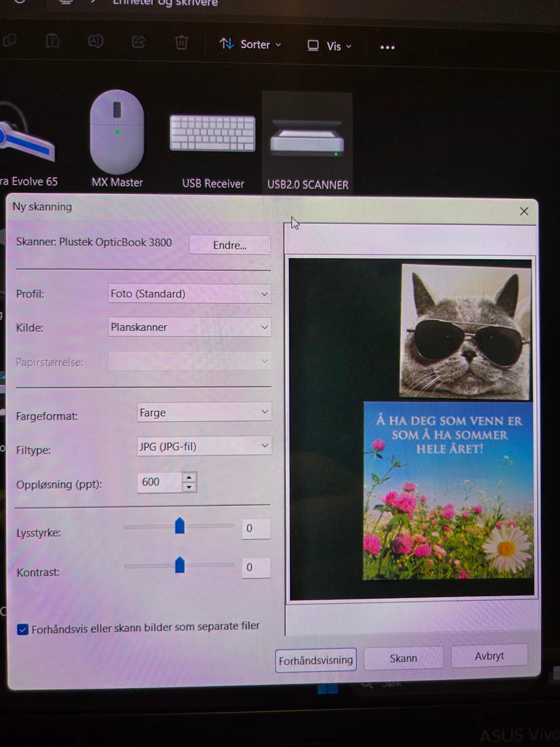This screenshot has height=747, width=560.
Task: Expand the Filtype dropdown showing JPG
Action: tap(204, 446)
